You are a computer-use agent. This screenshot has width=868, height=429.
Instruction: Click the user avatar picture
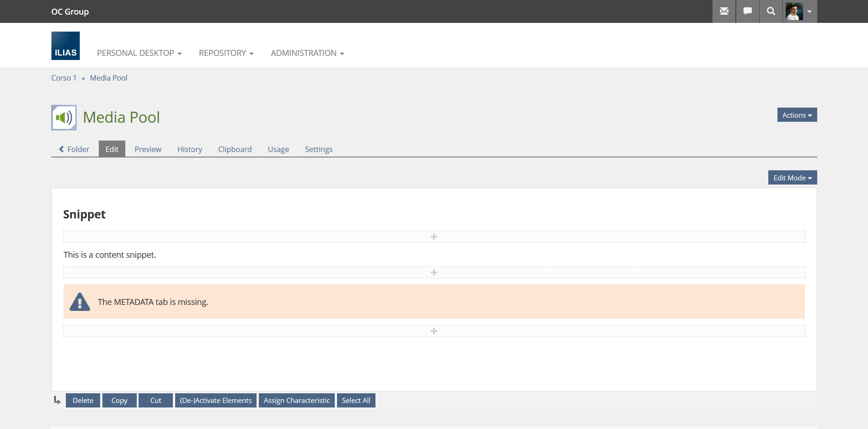point(794,11)
